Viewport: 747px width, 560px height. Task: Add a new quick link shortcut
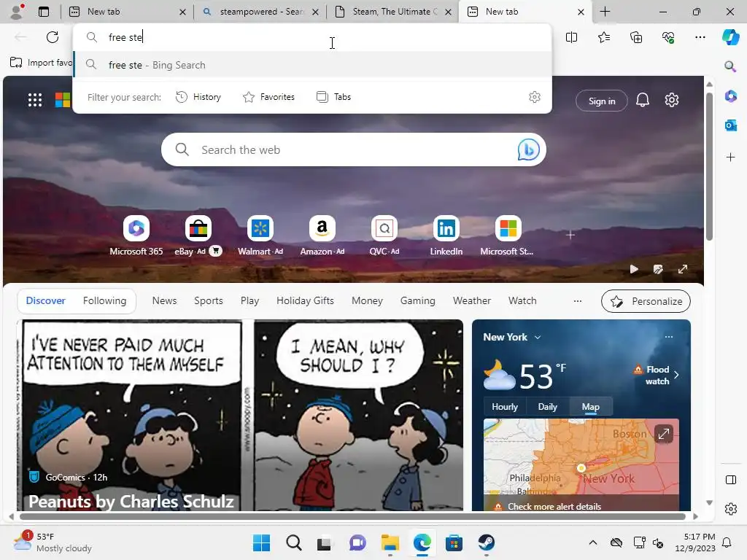click(570, 235)
